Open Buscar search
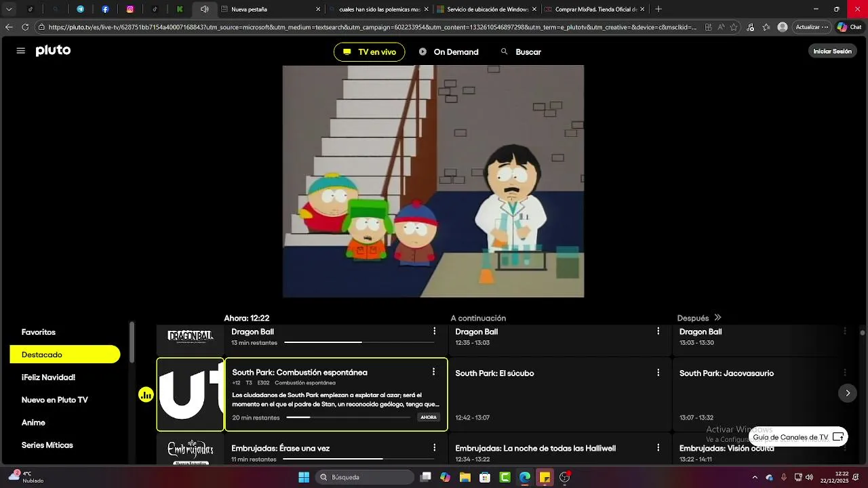 point(521,52)
